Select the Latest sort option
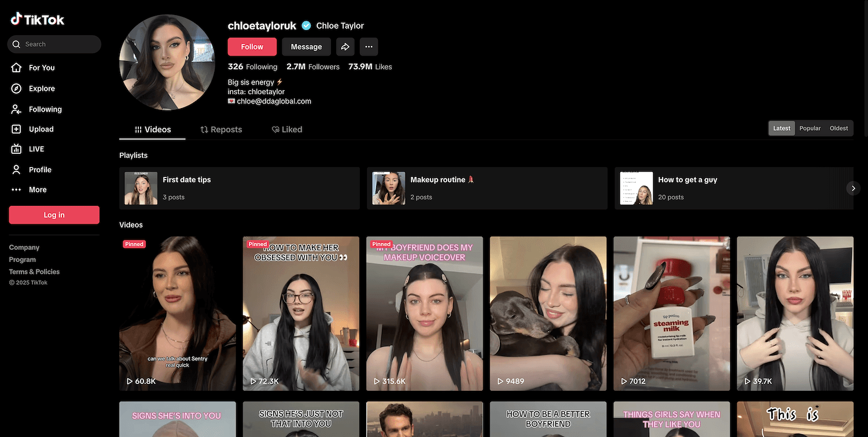Image resolution: width=868 pixels, height=437 pixels. pyautogui.click(x=781, y=128)
